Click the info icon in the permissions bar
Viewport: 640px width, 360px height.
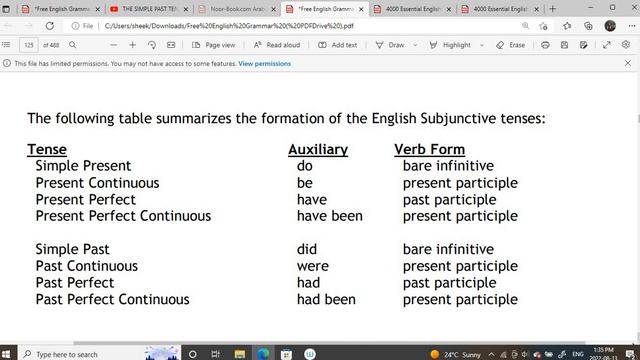[x=7, y=63]
